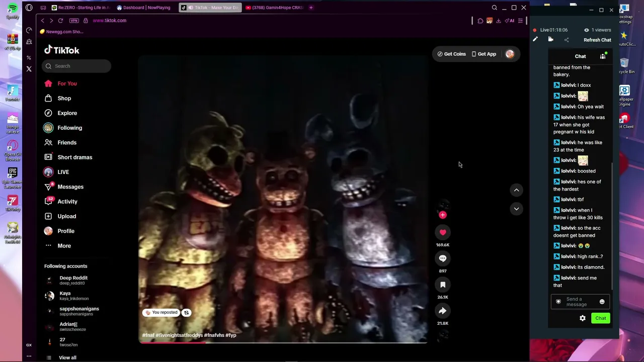
Task: Click Refresh Chat in stream window
Action: [x=597, y=40]
